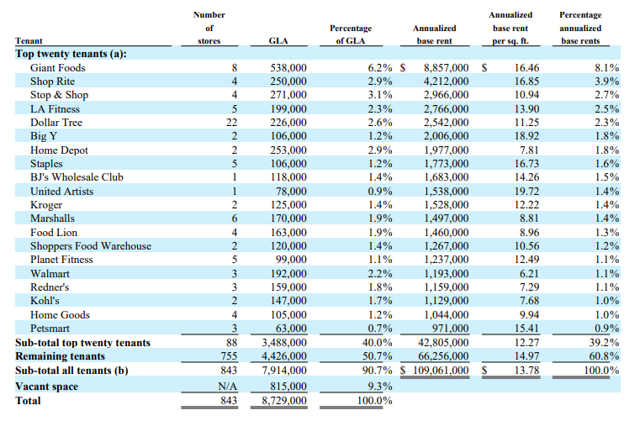Click 'Top twenty tenants (a):' heading
This screenshot has height=421, width=640.
point(71,54)
